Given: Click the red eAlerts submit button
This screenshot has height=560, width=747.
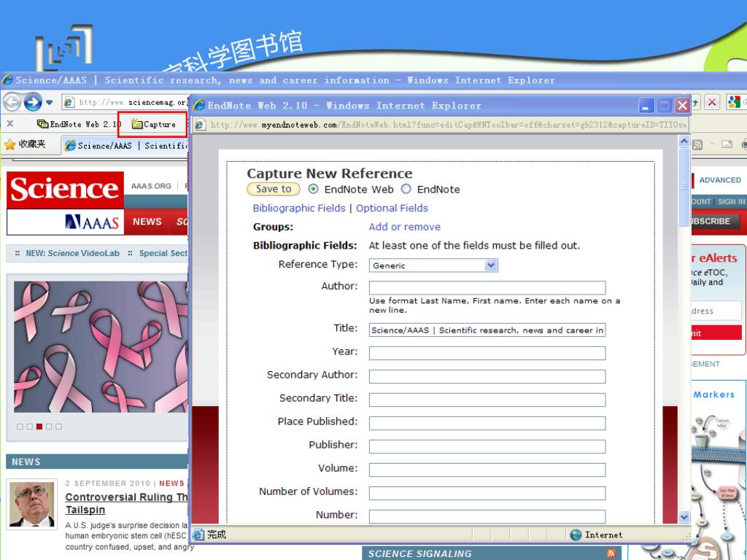Looking at the screenshot, I should [x=716, y=332].
